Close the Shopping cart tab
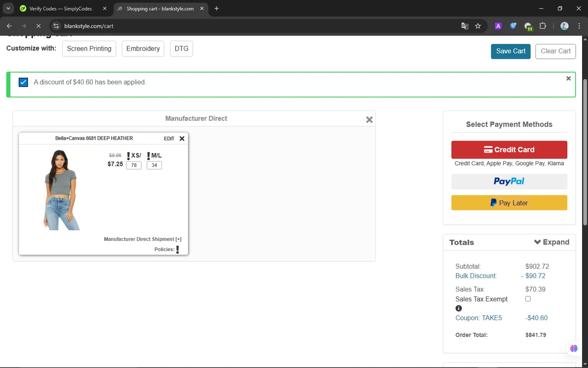Image resolution: width=588 pixels, height=368 pixels. pyautogui.click(x=202, y=9)
